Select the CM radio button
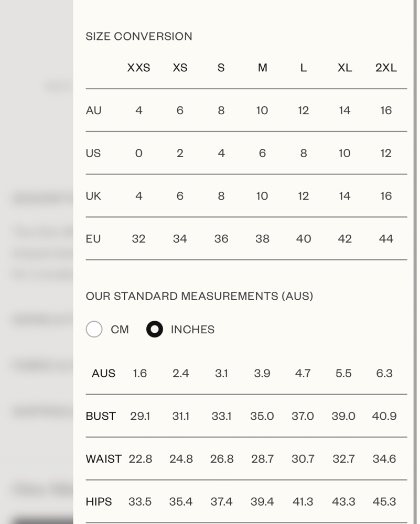 pos(94,330)
